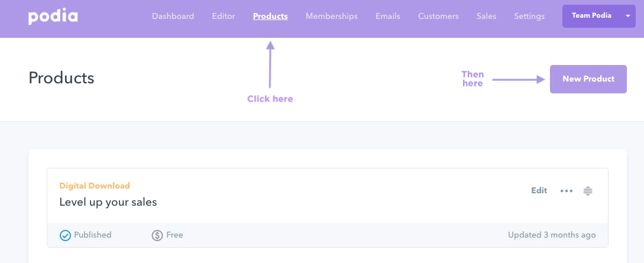The image size is (644, 263).
Task: Click the Published checkmark status icon
Action: pyautogui.click(x=65, y=235)
